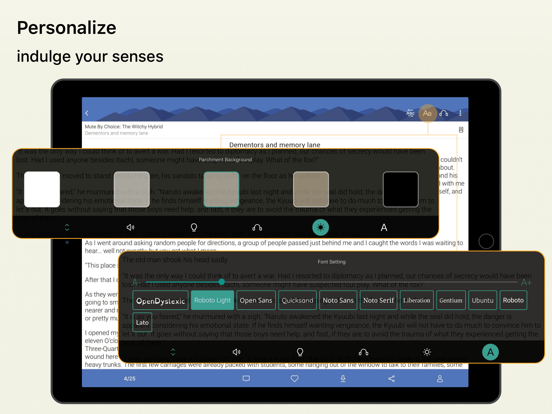Image resolution: width=552 pixels, height=414 pixels.
Task: Click the book title 'Mute By Choice: The Witchy Hybrid'
Action: pos(124,126)
